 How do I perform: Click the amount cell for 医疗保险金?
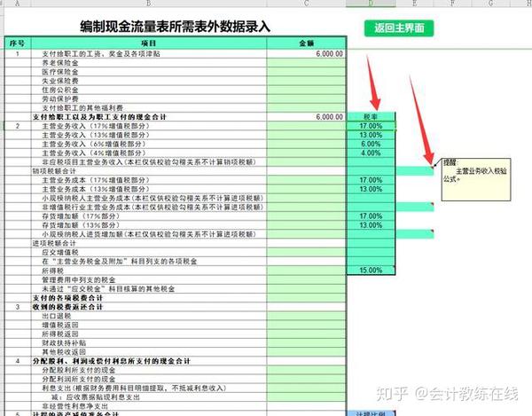point(307,72)
